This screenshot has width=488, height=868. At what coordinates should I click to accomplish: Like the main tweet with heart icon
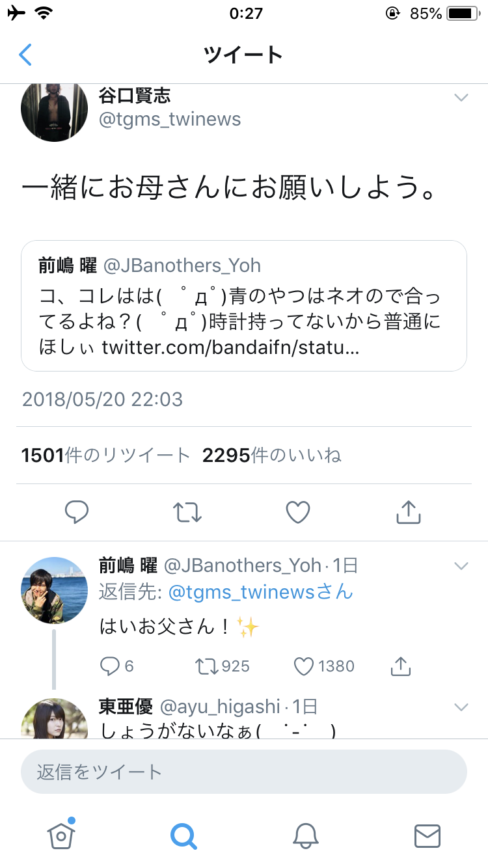[298, 513]
